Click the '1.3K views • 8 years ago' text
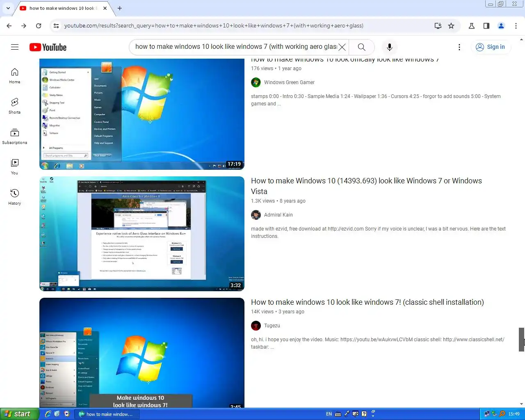Image resolution: width=525 pixels, height=420 pixels. point(278,201)
